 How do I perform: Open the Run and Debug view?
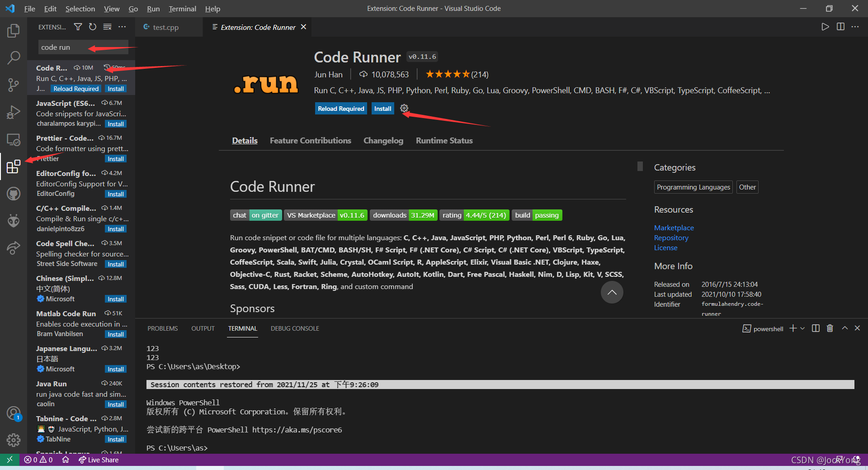point(14,112)
